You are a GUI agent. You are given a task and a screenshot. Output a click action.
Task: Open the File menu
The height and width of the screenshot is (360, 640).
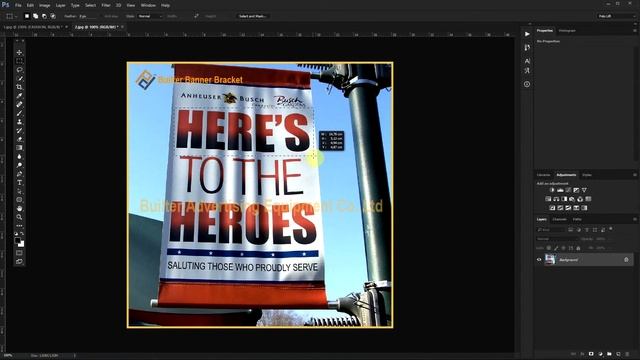pyautogui.click(x=18, y=5)
